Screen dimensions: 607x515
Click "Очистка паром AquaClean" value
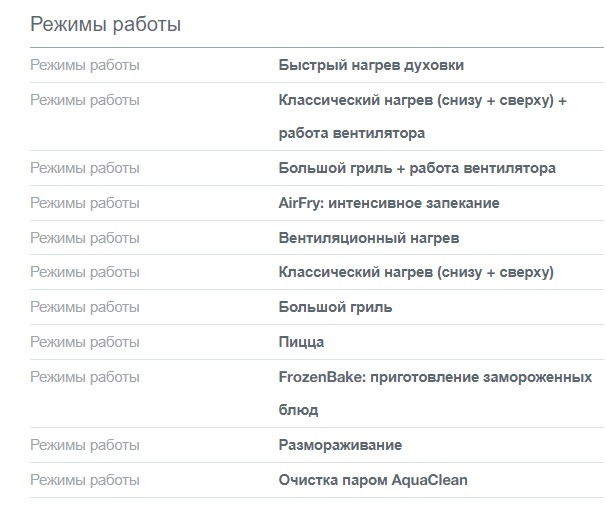pyautogui.click(x=372, y=479)
